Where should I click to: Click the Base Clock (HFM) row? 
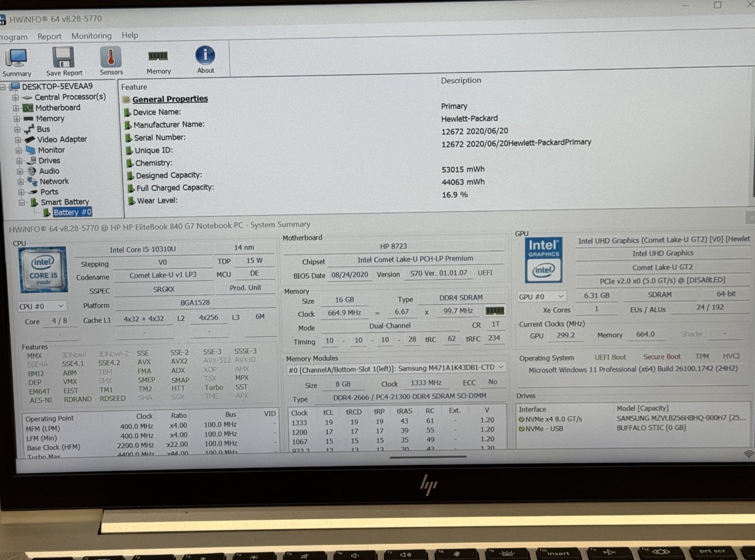tap(151, 446)
